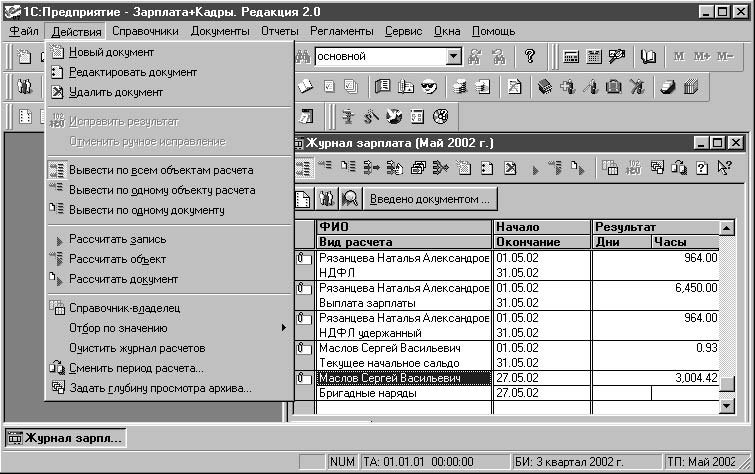Select the Текущее начальное сальдо cell
The width and height of the screenshot is (755, 474).
coord(404,363)
